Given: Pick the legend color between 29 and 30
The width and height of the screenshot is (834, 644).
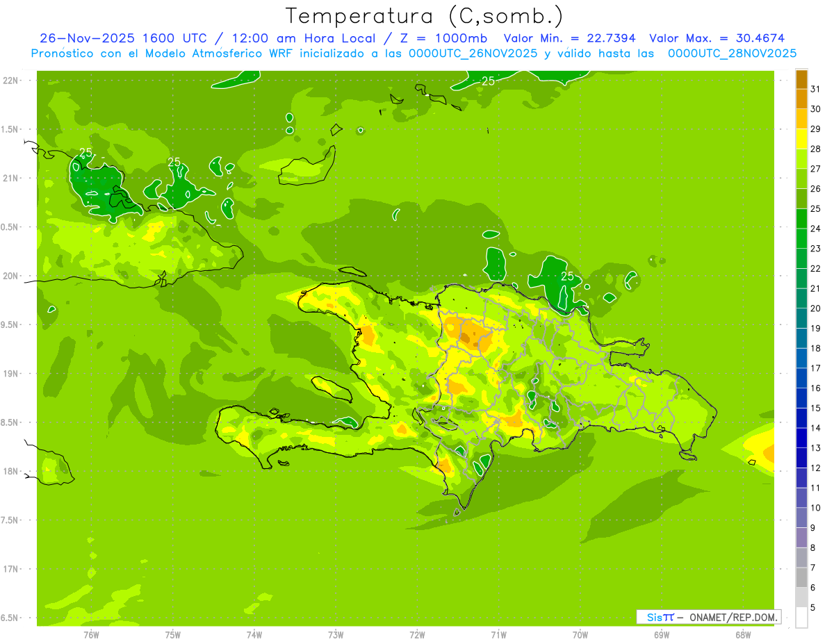Looking at the screenshot, I should coord(801,119).
